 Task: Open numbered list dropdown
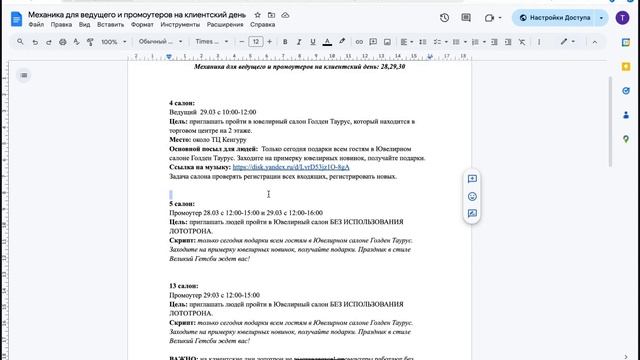[479, 42]
